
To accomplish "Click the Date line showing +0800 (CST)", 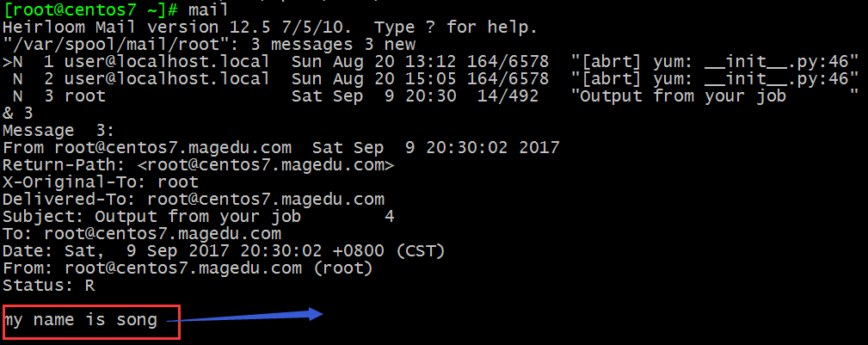I will click(x=224, y=251).
